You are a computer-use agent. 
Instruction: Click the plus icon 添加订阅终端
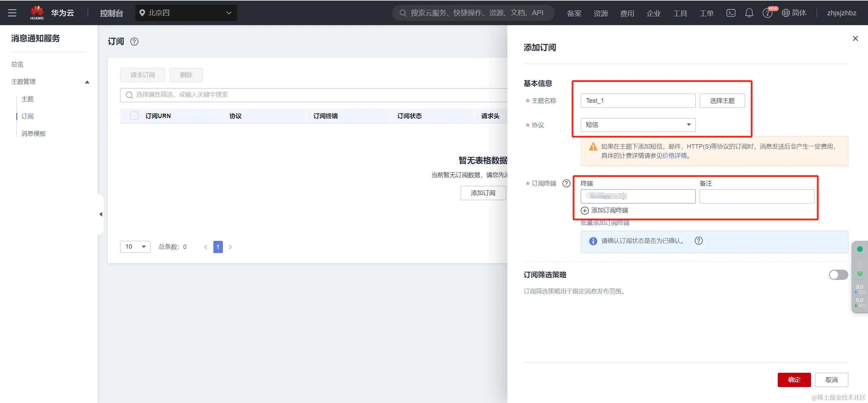pyautogui.click(x=584, y=211)
